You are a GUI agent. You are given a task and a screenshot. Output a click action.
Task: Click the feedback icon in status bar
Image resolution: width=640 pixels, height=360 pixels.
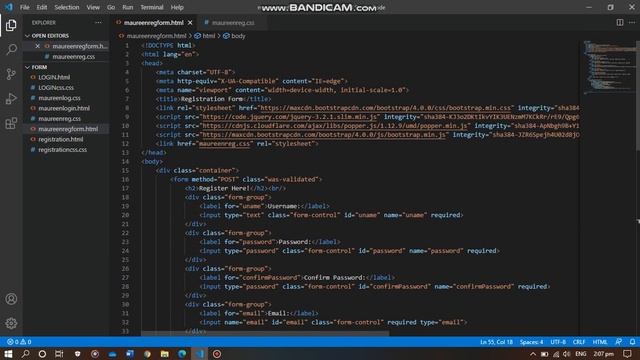click(x=619, y=342)
